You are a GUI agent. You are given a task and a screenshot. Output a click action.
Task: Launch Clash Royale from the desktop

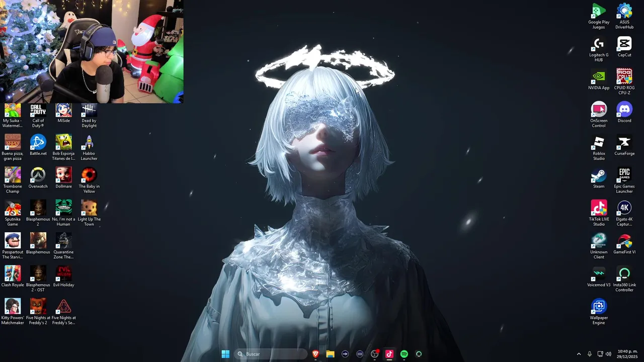click(x=13, y=277)
